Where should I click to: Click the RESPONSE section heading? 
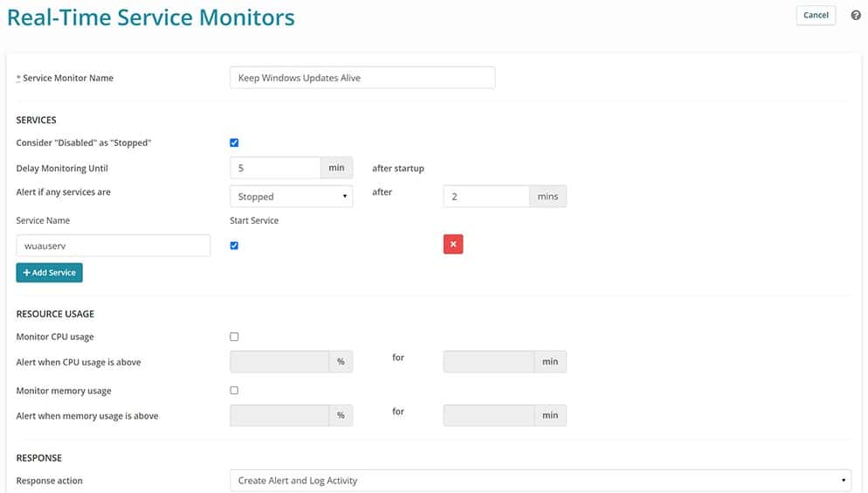tap(38, 458)
